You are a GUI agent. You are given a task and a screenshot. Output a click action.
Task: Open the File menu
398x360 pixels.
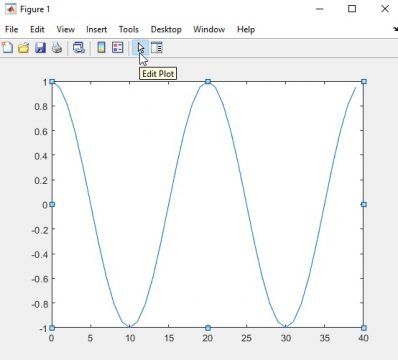point(12,30)
